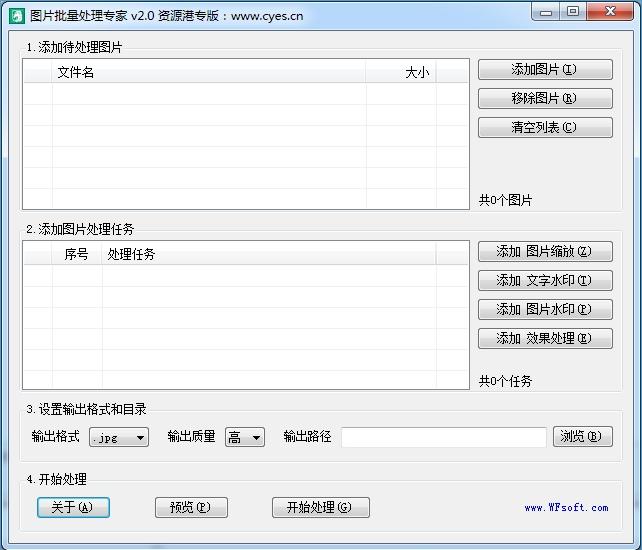The height and width of the screenshot is (550, 642).
Task: Start processing with 开始处理 button
Action: point(320,507)
